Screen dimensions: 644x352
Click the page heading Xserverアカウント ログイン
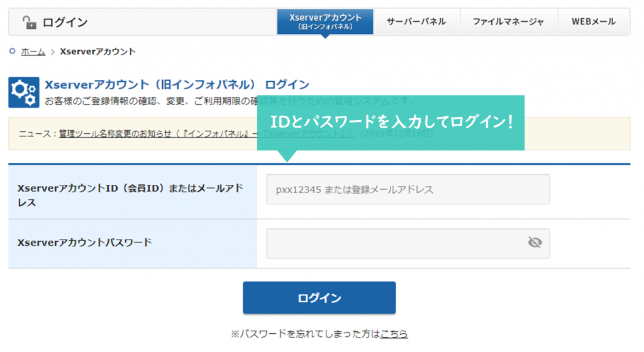[x=177, y=84]
